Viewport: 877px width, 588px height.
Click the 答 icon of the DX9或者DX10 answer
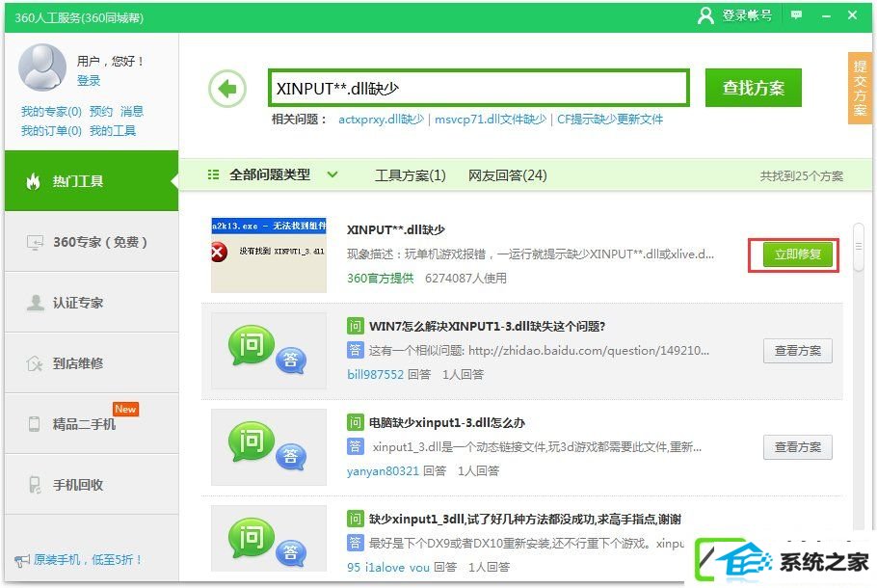[x=355, y=543]
